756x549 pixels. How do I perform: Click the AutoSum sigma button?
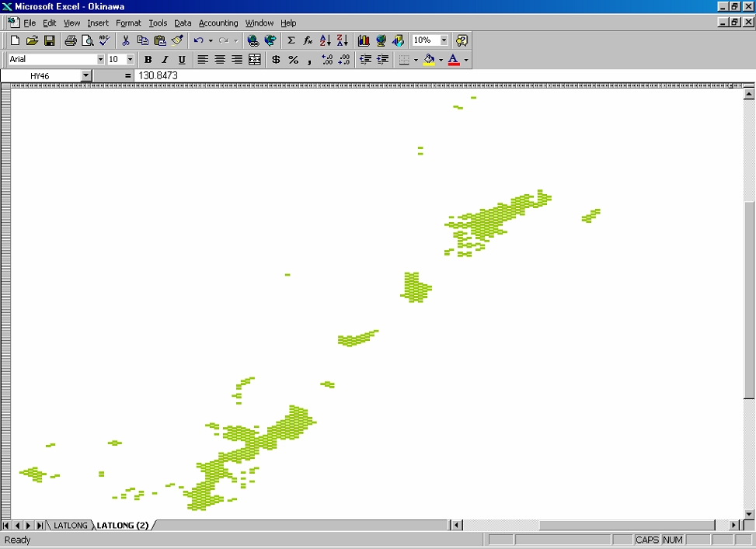291,40
